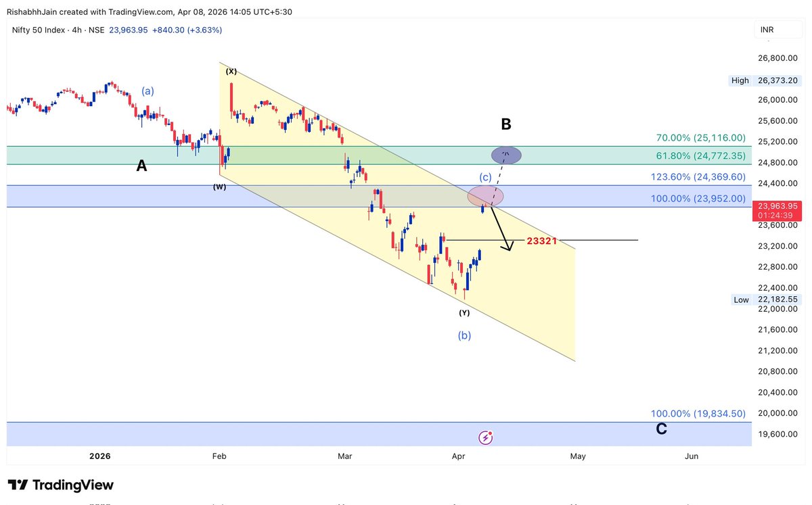Image resolution: width=812 pixels, height=505 pixels.
Task: Click the red 23321 target price text
Action: coord(541,241)
